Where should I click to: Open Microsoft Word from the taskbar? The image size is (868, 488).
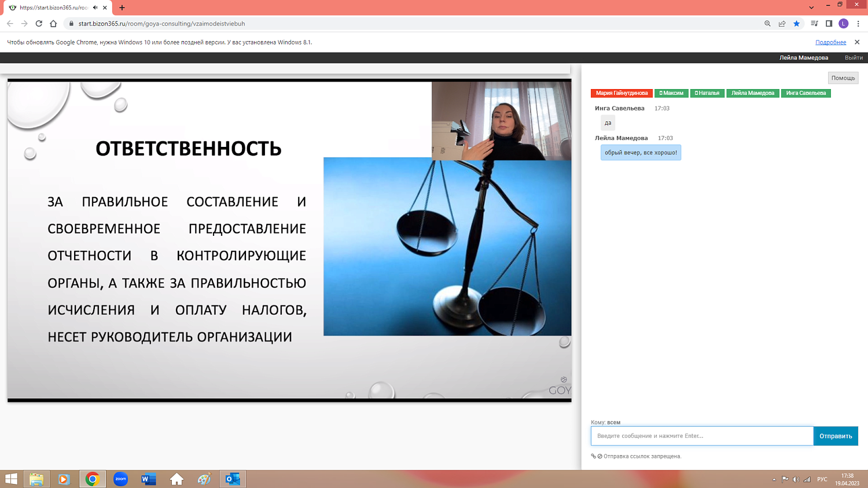(x=148, y=479)
